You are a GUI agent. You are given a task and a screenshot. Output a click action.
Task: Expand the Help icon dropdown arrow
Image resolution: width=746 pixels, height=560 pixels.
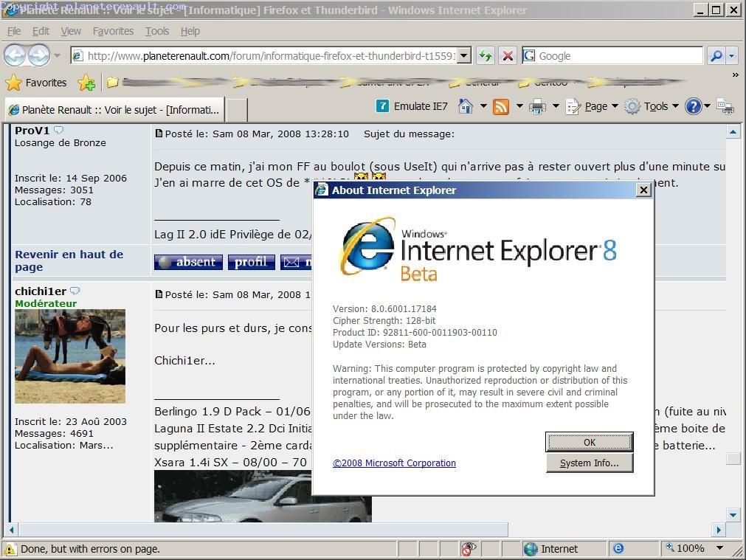(x=707, y=106)
